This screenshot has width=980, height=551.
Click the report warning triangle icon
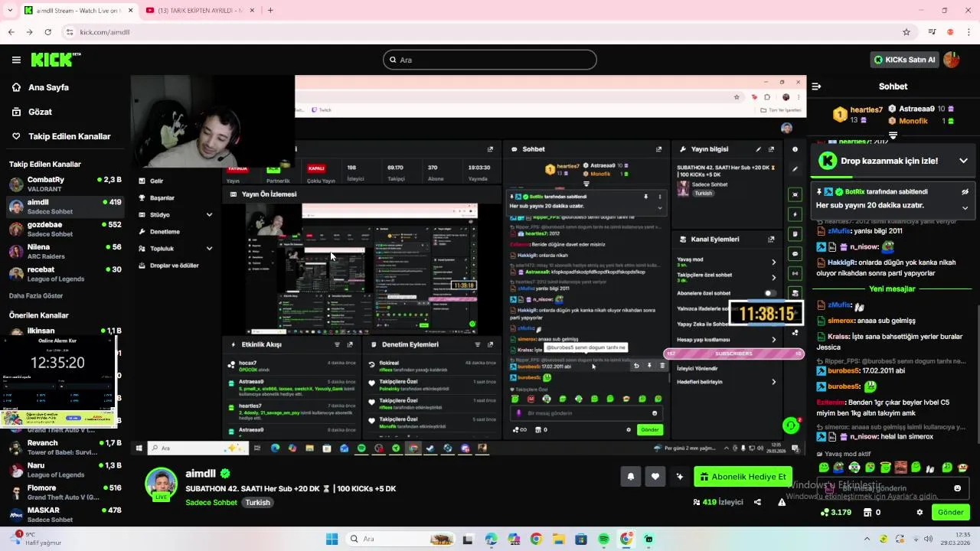point(782,502)
